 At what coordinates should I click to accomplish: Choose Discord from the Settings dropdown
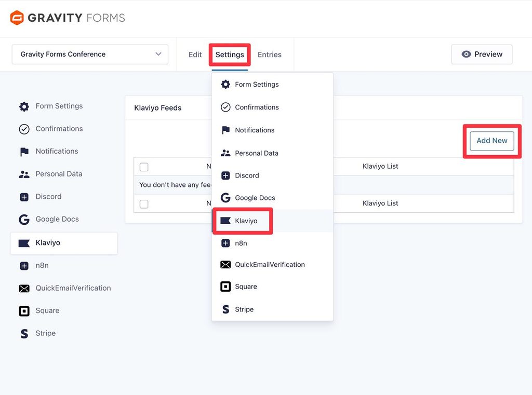(272, 175)
